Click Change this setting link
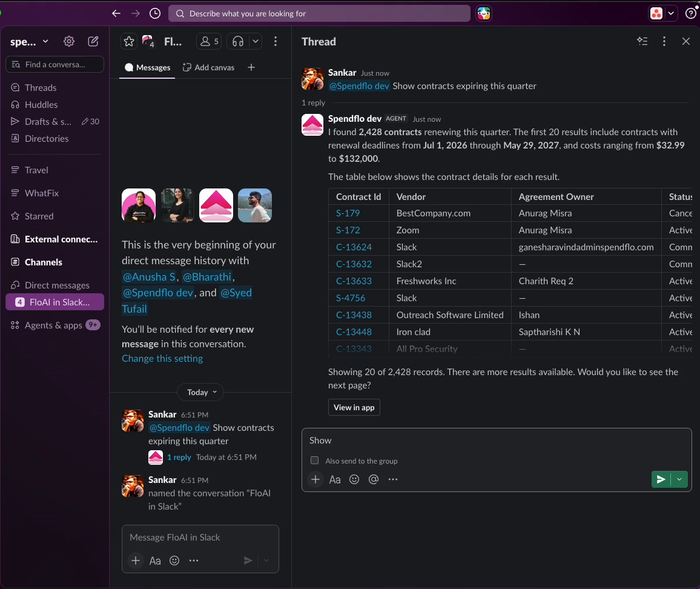This screenshot has height=589, width=700. click(x=162, y=358)
